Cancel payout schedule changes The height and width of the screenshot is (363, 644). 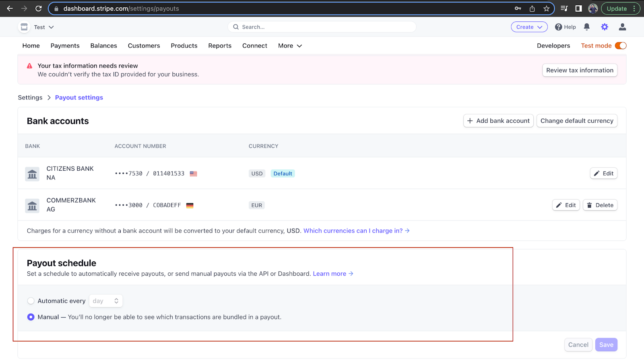tap(578, 345)
